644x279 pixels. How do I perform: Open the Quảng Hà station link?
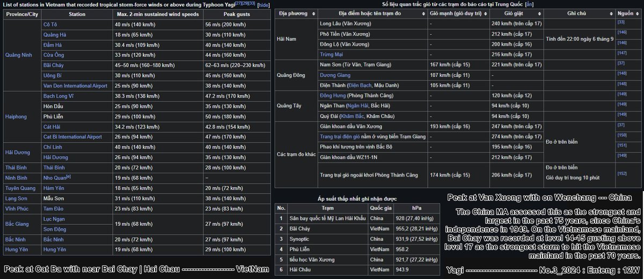coord(54,35)
